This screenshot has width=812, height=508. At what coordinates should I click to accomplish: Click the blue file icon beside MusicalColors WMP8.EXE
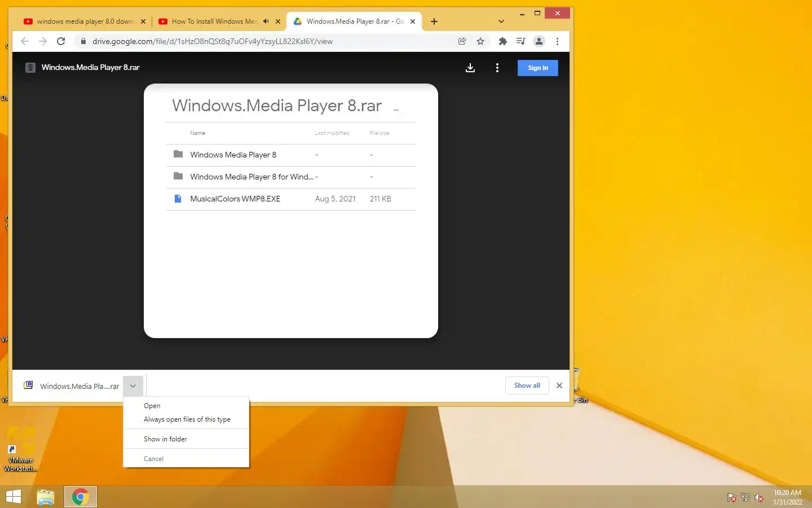tap(178, 199)
